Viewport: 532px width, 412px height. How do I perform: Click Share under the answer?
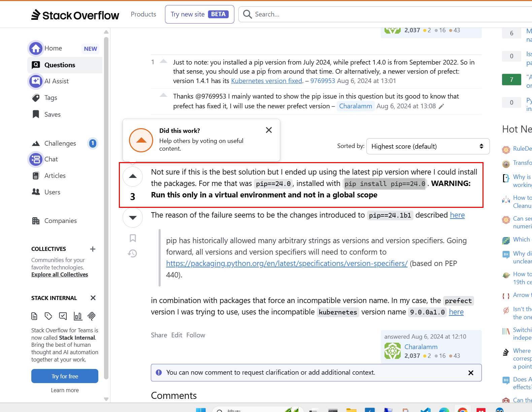coord(159,335)
